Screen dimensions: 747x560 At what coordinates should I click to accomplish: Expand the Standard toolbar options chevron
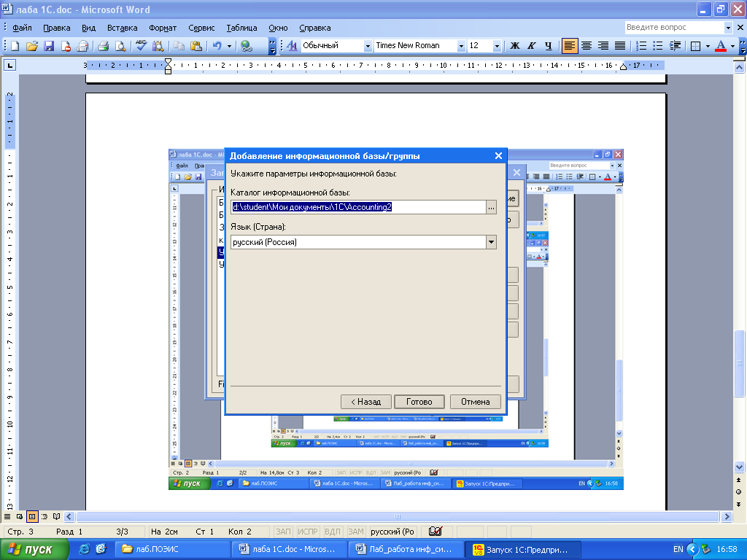pyautogui.click(x=272, y=46)
